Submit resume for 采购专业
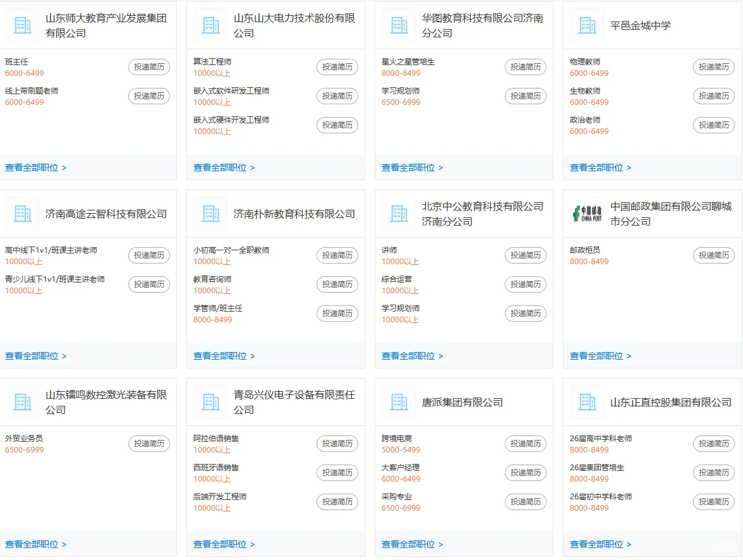 point(526,502)
